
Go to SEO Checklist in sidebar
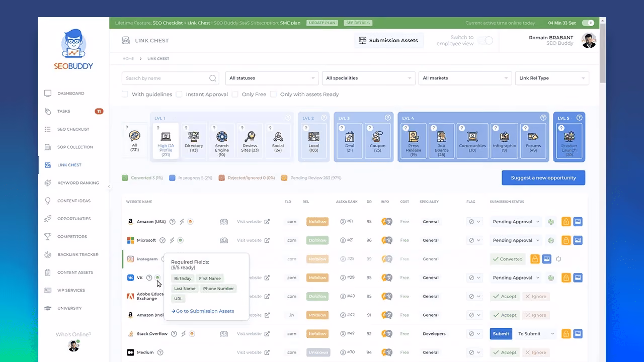tap(73, 129)
